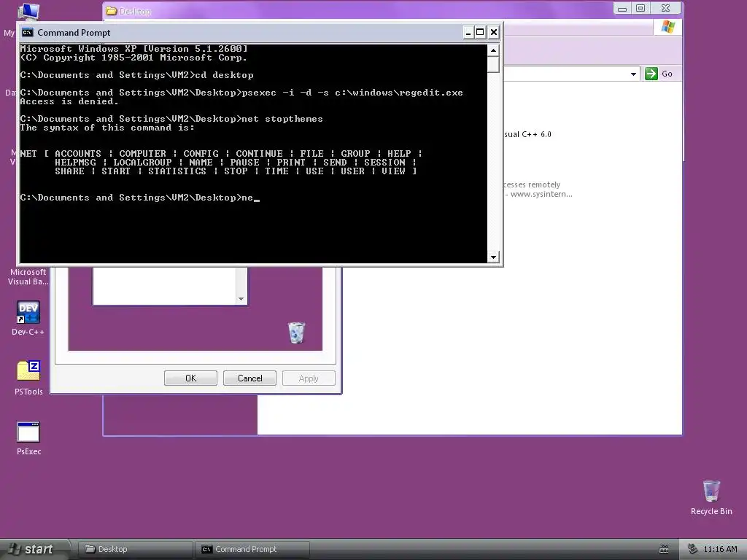Click Cancel in the dialog
Screen dimensions: 747x560
pyautogui.click(x=249, y=378)
